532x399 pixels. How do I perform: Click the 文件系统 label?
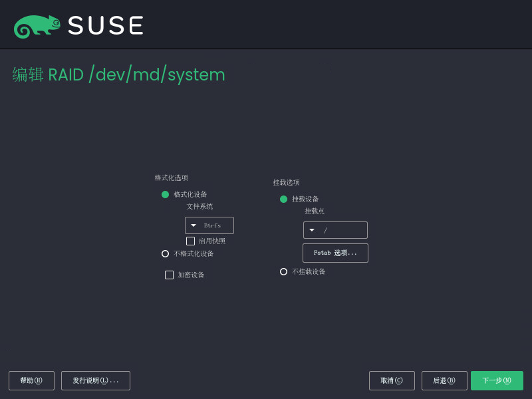click(200, 206)
